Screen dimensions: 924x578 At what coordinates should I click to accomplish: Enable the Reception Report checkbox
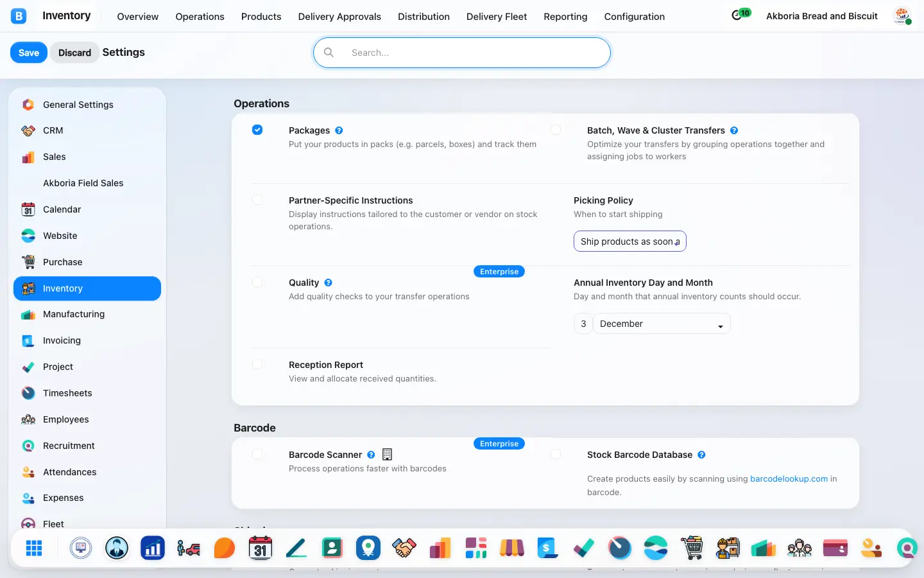pos(257,364)
